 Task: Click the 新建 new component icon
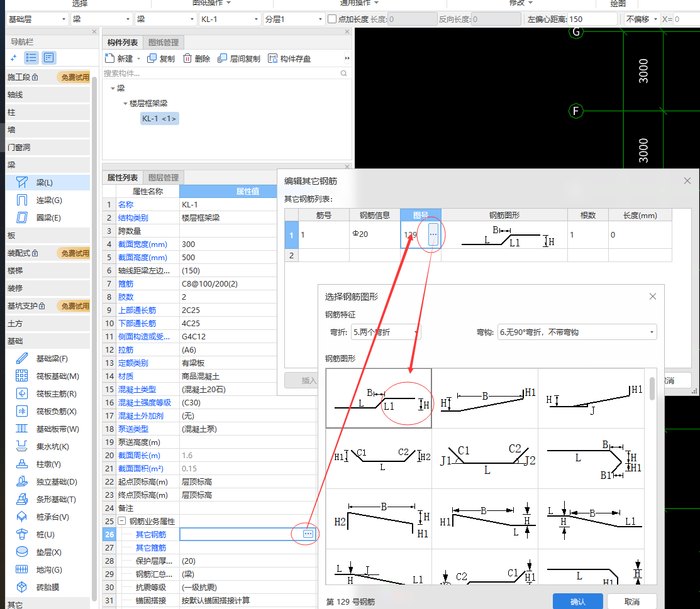coord(110,58)
